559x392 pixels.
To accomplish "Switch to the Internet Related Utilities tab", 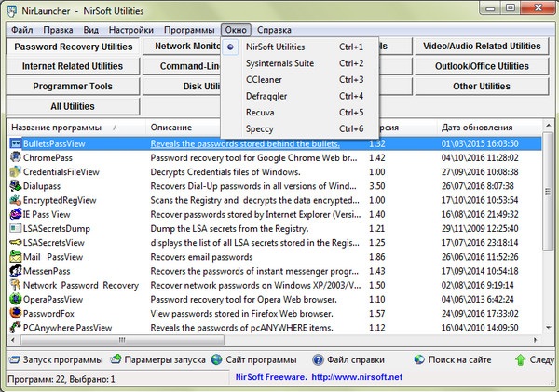I will tap(72, 66).
